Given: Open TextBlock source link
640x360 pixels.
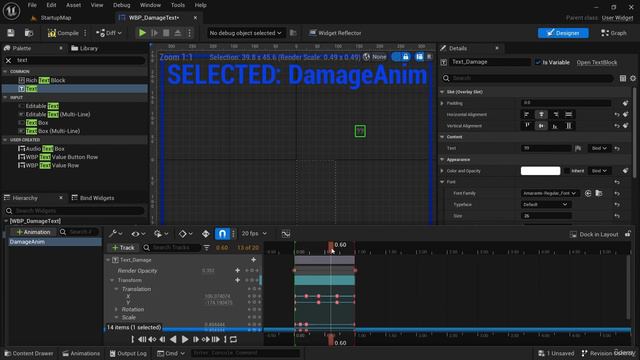Looking at the screenshot, I should coord(596,62).
